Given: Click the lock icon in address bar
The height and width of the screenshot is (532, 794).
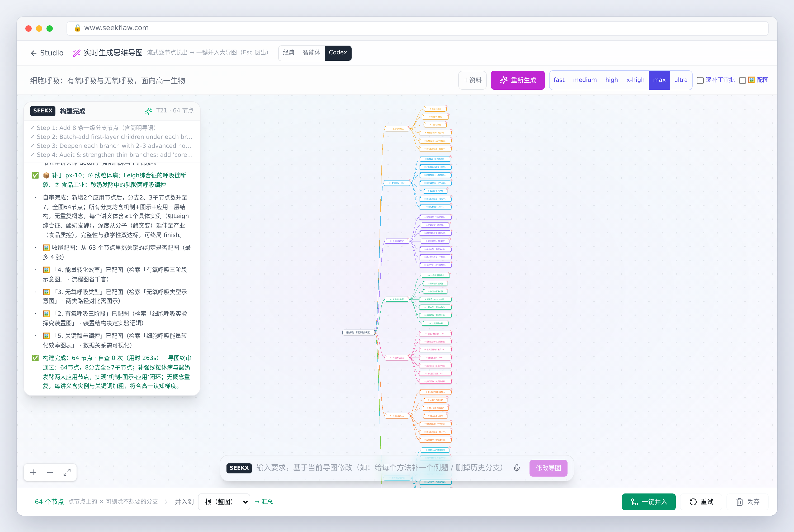Looking at the screenshot, I should [77, 28].
